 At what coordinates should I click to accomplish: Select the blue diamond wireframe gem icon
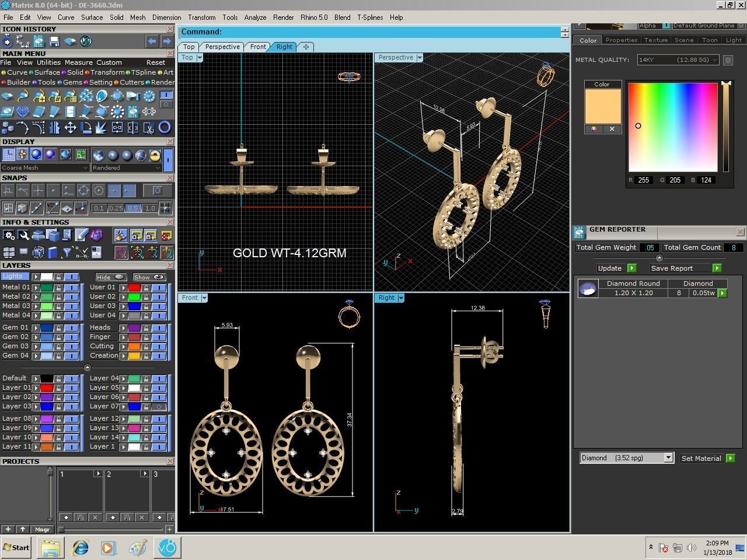pyautogui.click(x=23, y=111)
